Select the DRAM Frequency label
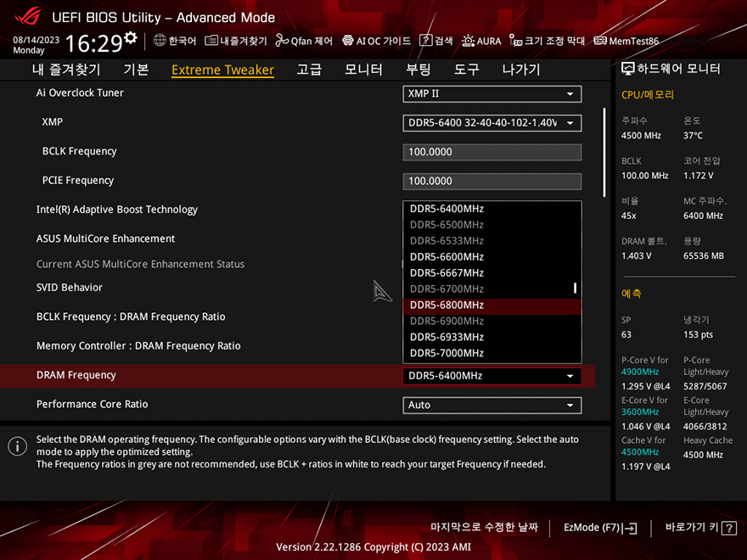The height and width of the screenshot is (560, 747). tap(76, 375)
